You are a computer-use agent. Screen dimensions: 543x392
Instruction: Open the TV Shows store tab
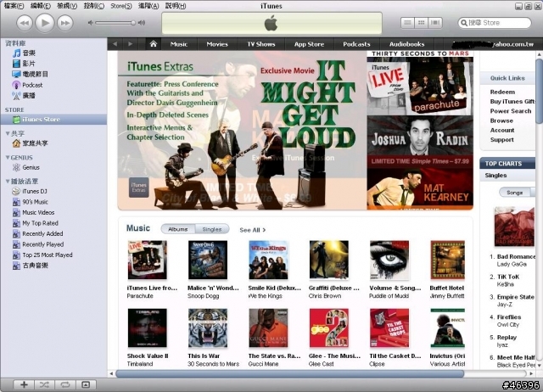pos(261,44)
